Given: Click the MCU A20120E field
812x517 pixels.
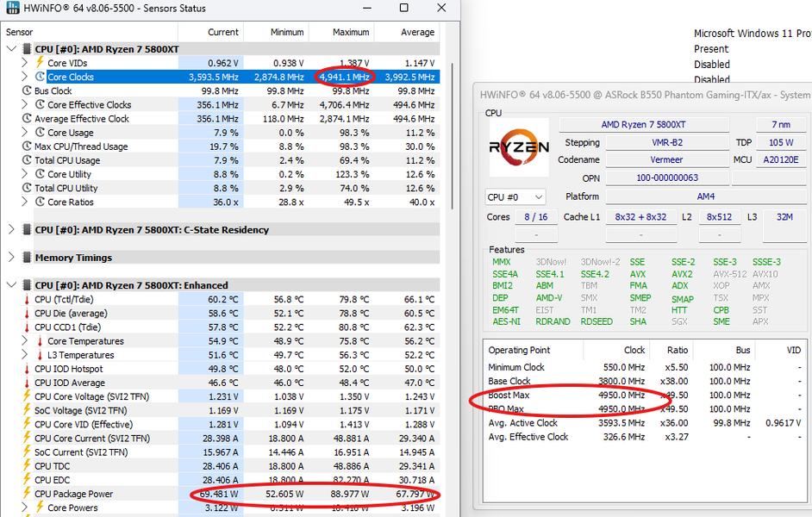Looking at the screenshot, I should pyautogui.click(x=781, y=159).
